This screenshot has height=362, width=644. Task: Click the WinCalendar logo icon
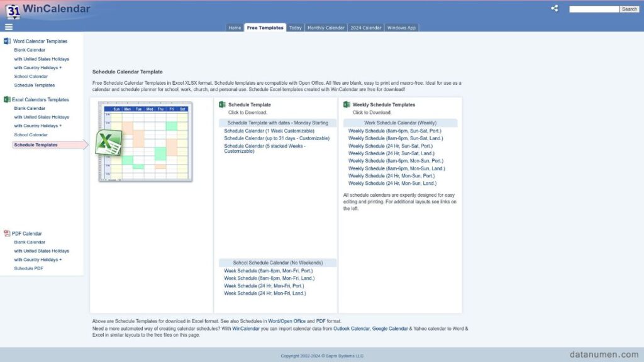click(x=13, y=11)
